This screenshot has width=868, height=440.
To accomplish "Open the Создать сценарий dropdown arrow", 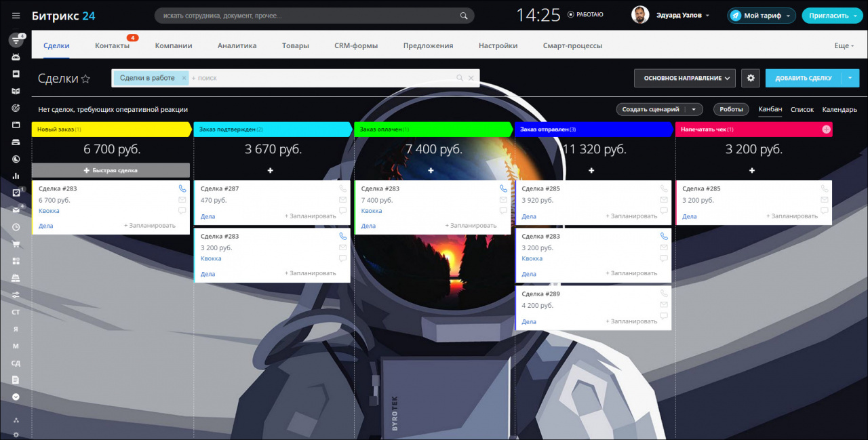I will pos(694,109).
